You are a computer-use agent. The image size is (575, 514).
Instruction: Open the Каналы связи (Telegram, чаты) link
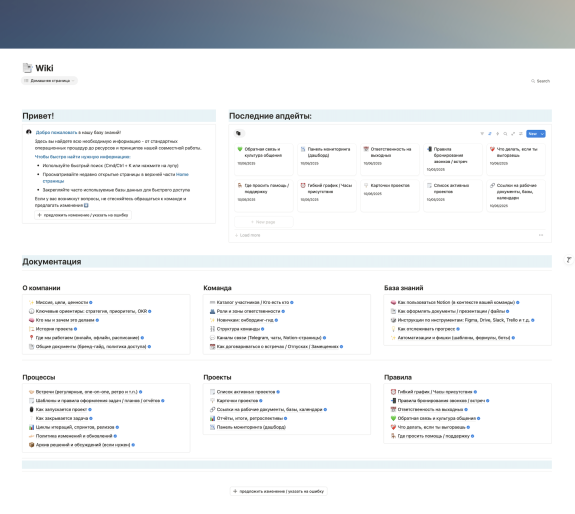click(x=268, y=338)
